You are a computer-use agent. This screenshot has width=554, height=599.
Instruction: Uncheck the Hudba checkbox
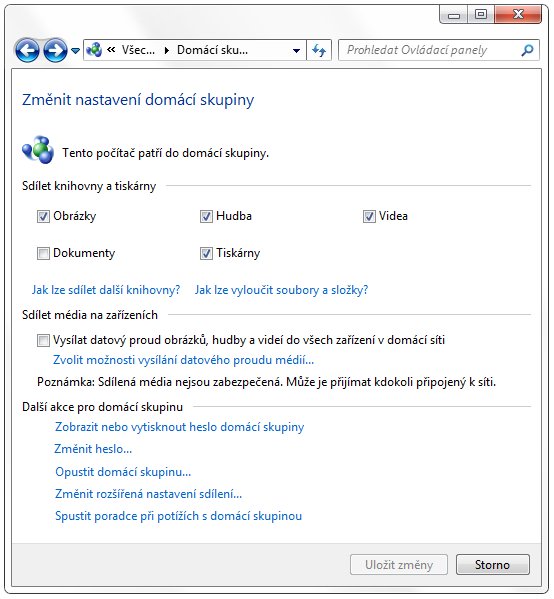click(206, 217)
